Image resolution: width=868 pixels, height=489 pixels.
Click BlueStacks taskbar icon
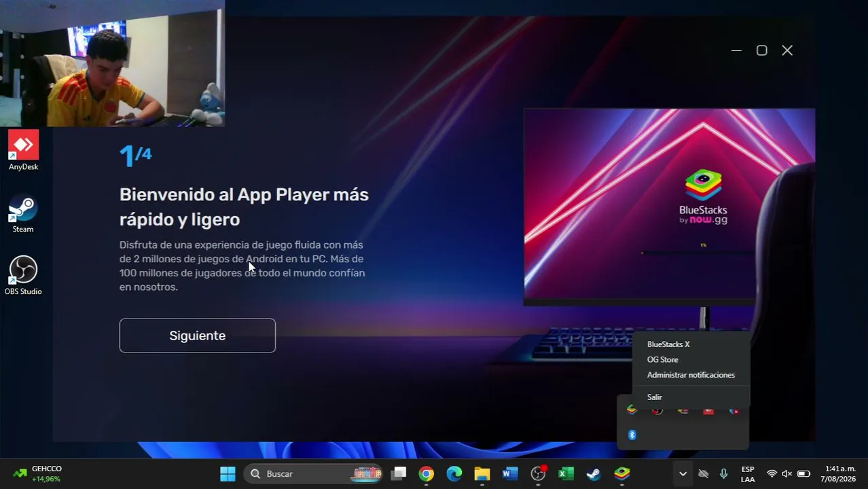622,473
